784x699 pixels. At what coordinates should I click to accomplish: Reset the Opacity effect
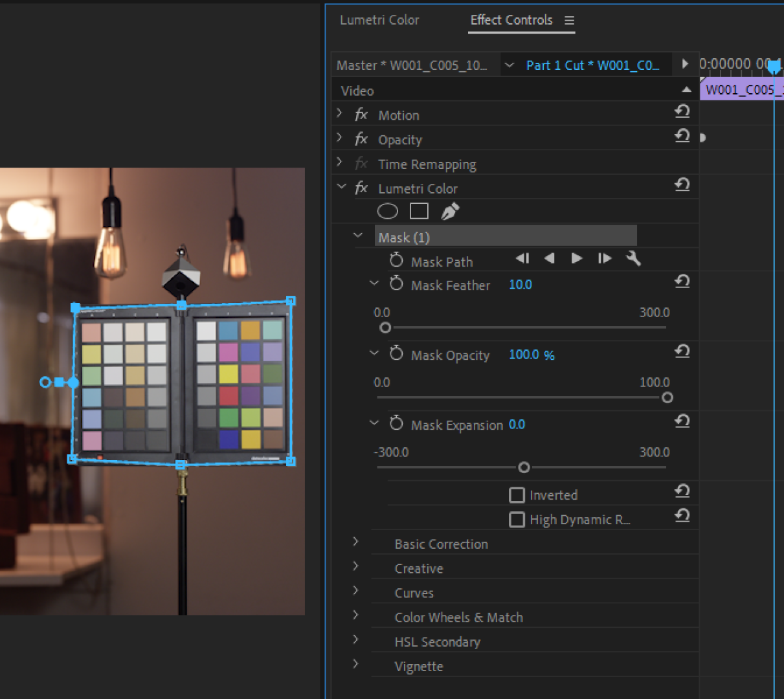[682, 136]
